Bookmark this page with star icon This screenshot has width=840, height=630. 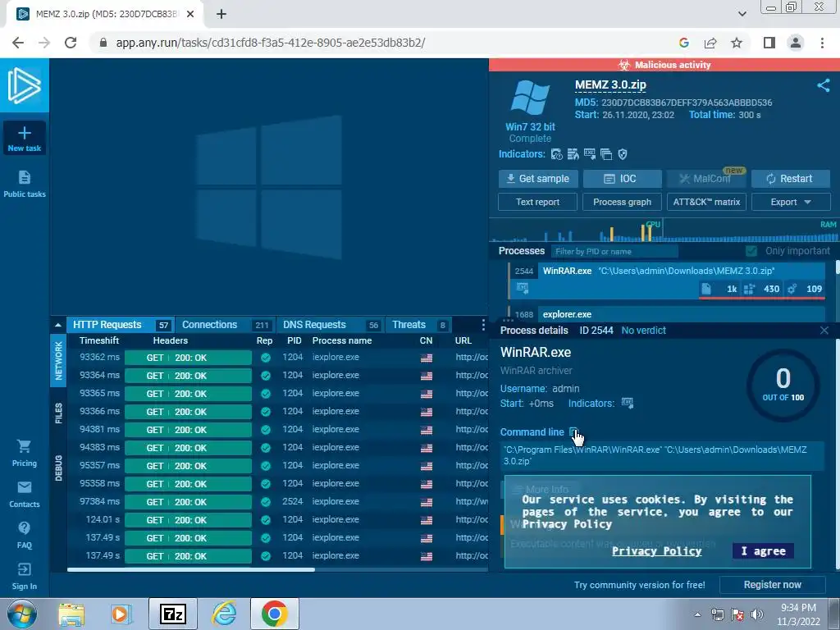click(737, 43)
